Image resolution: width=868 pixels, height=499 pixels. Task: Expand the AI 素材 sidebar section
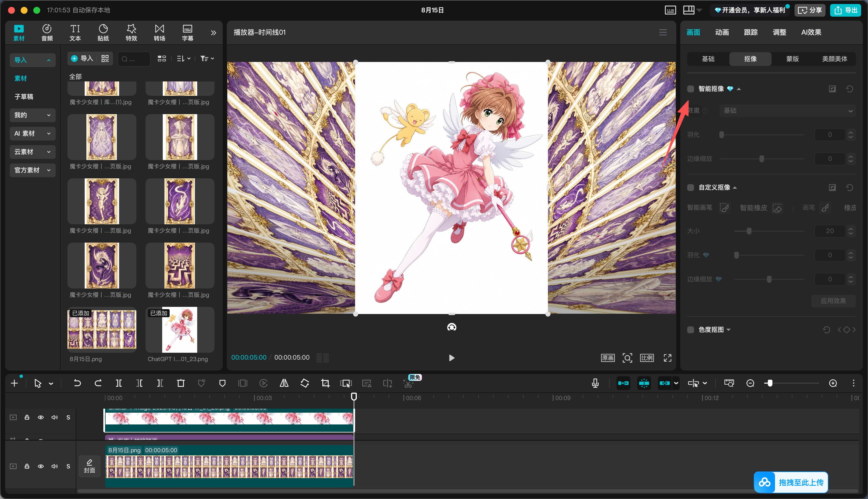click(x=33, y=134)
